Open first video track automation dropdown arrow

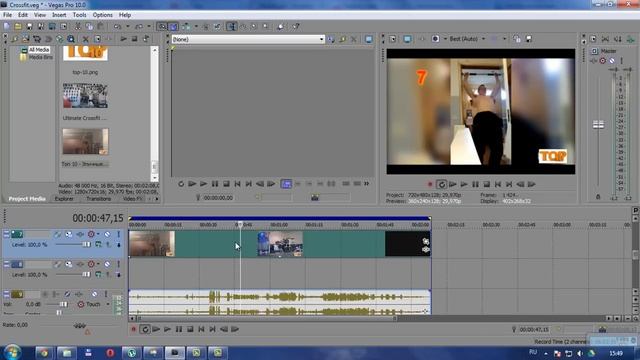(x=98, y=234)
